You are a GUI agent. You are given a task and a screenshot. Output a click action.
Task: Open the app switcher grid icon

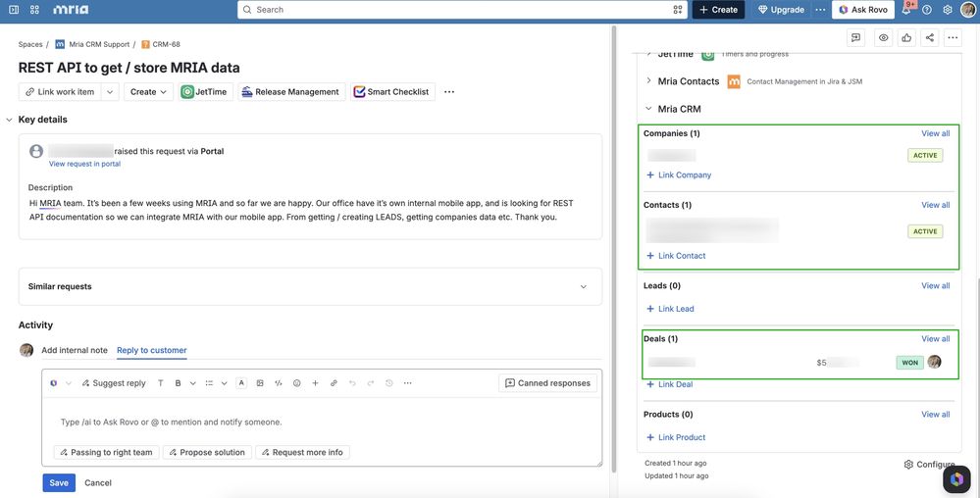point(34,10)
